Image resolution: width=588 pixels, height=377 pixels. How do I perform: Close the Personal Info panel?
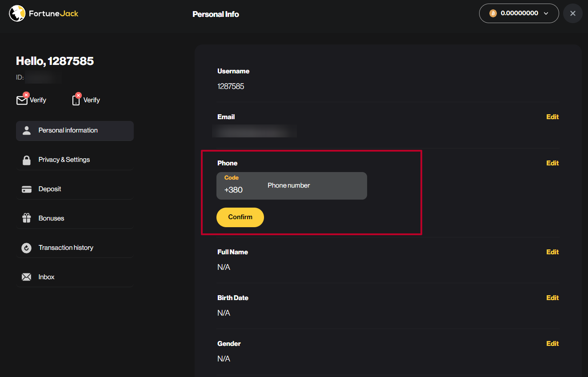573,13
